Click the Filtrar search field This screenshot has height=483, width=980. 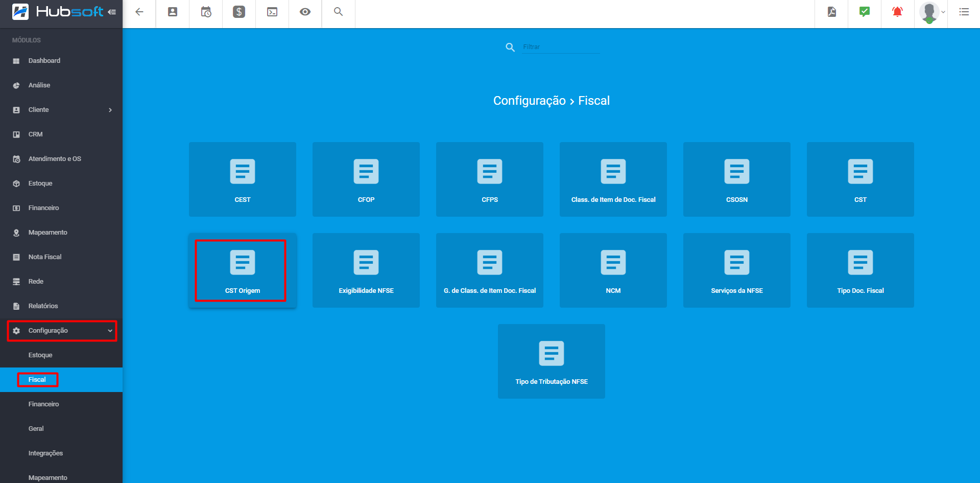click(561, 47)
